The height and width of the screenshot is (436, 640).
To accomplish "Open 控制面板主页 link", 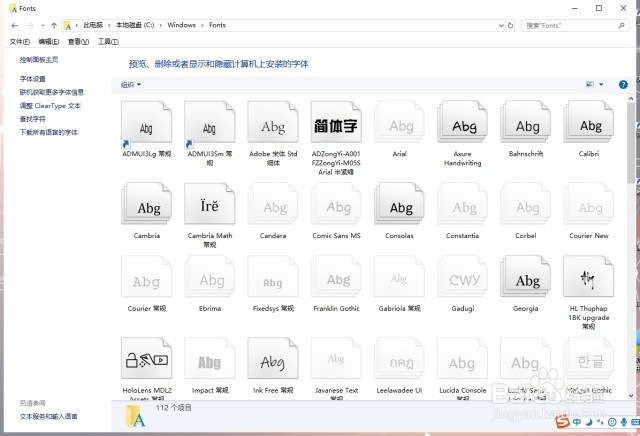I will 39,60.
